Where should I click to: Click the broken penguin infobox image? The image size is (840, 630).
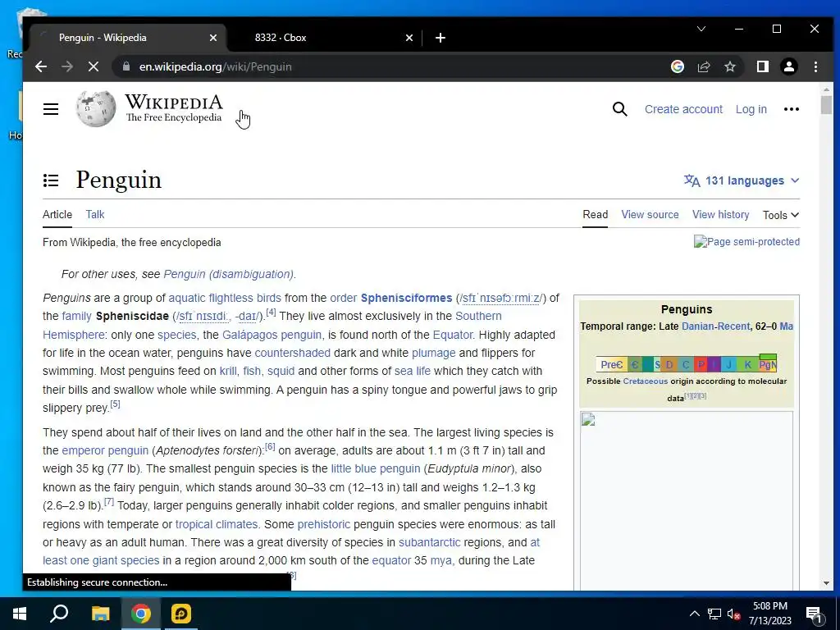click(x=687, y=500)
